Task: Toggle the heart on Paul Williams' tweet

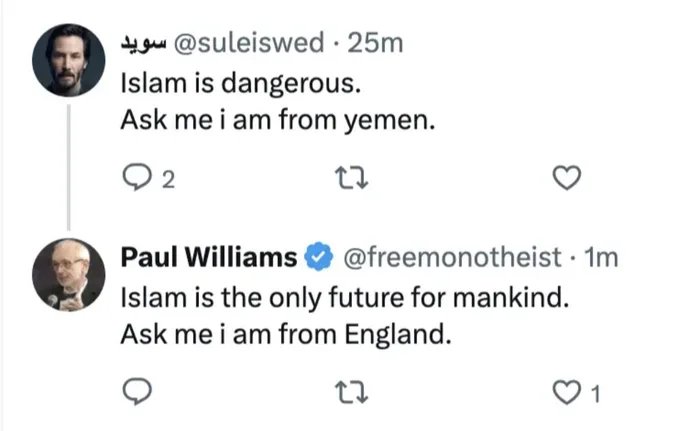Action: 567,394
